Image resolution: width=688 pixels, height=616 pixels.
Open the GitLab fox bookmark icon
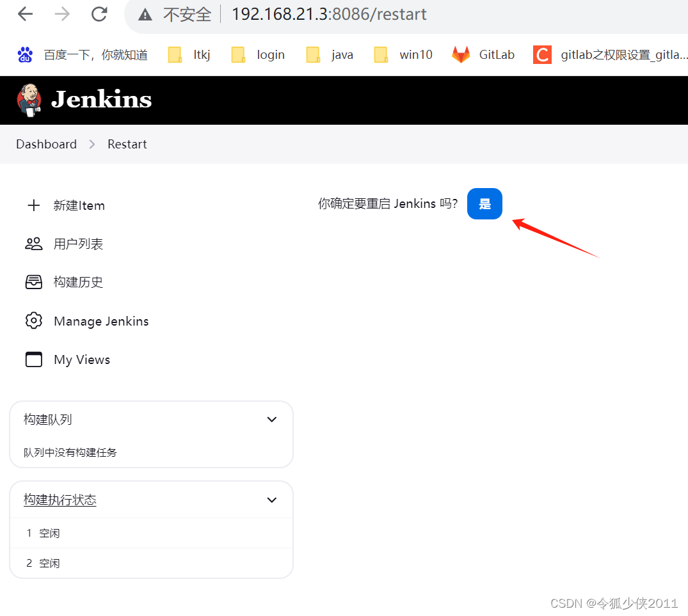(461, 55)
